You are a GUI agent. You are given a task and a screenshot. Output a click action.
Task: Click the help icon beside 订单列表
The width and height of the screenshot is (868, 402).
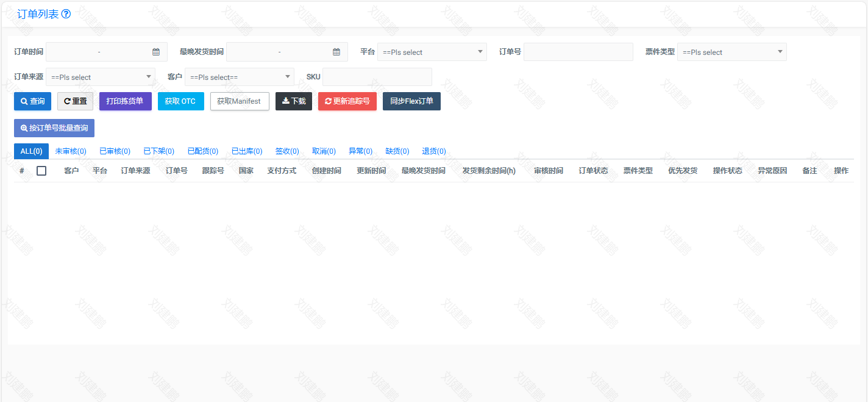point(66,14)
